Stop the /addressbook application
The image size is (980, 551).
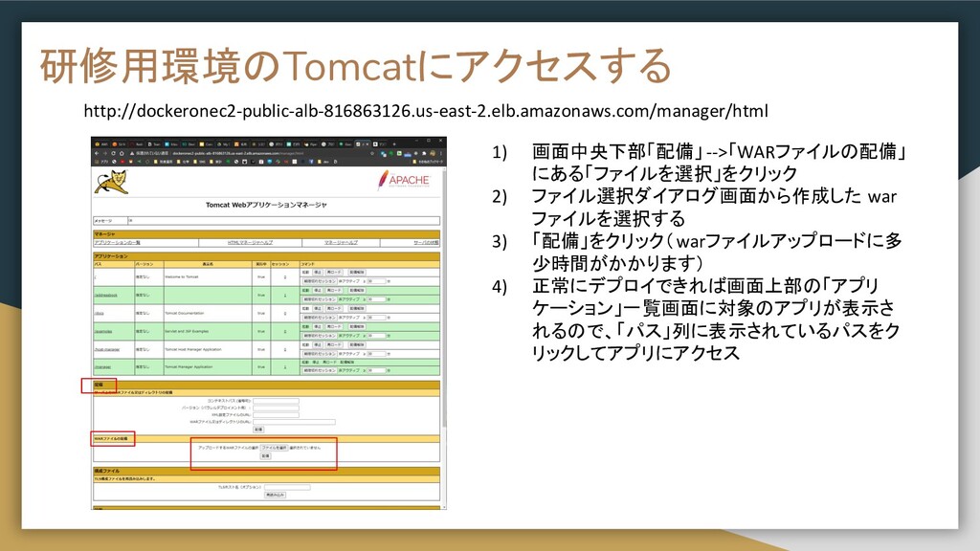click(x=317, y=290)
